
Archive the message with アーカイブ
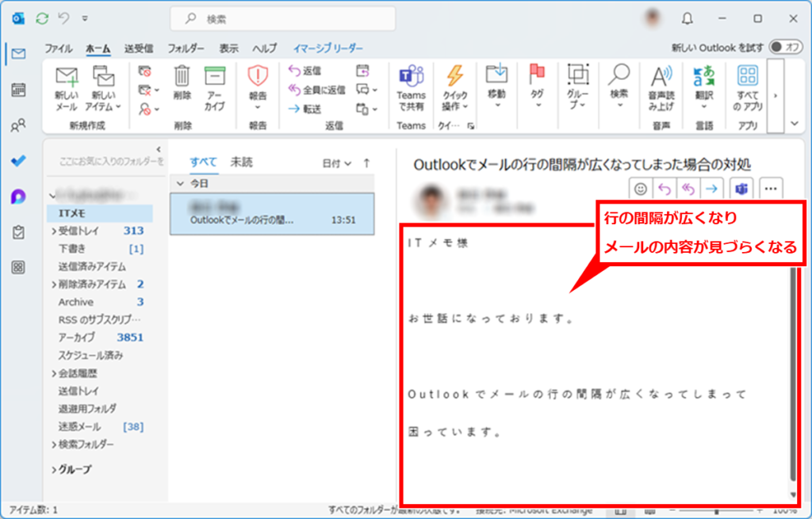pyautogui.click(x=214, y=89)
